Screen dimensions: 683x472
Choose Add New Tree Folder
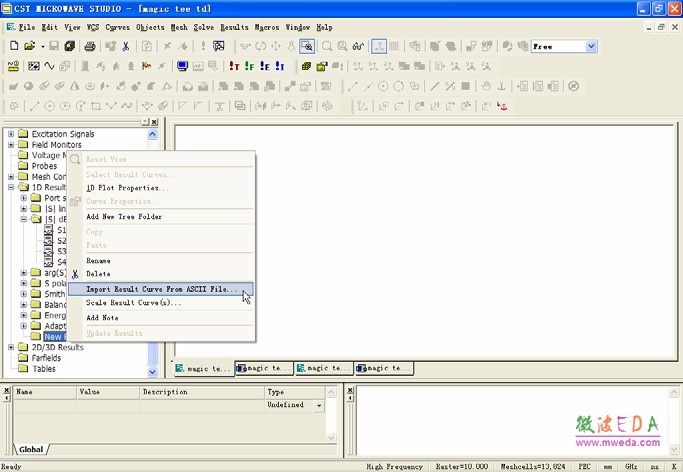coord(161,216)
